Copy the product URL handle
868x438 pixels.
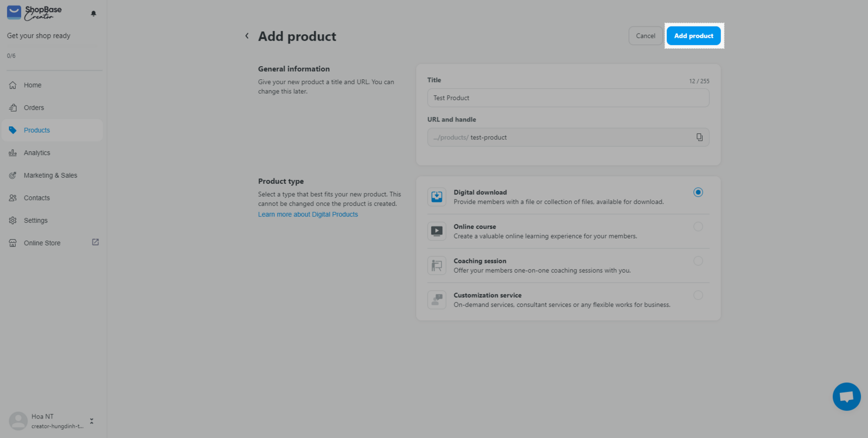point(699,137)
